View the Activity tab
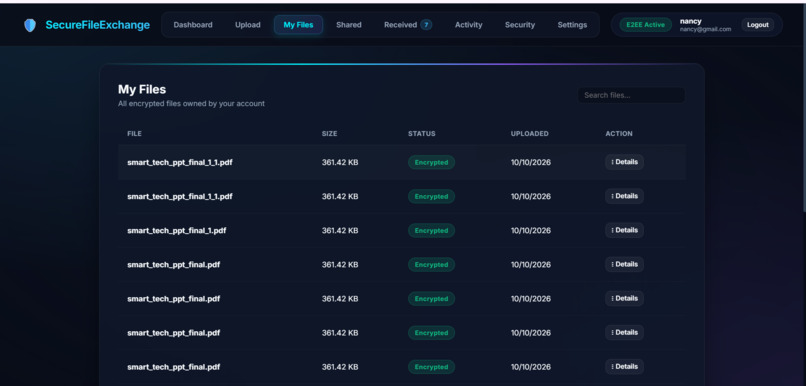The image size is (806, 386). (468, 25)
